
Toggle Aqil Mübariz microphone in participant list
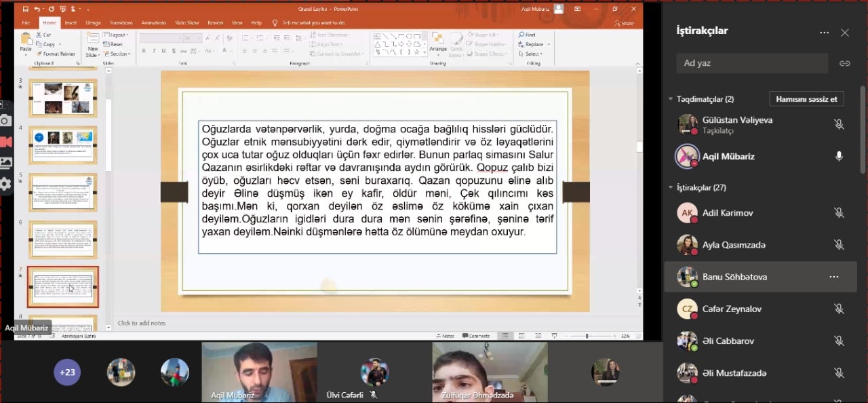(839, 156)
